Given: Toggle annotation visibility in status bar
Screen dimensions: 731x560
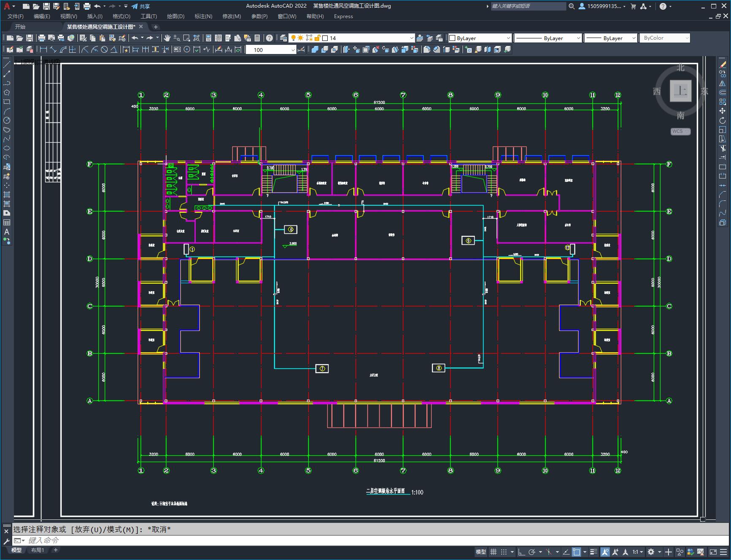Looking at the screenshot, I should point(605,552).
